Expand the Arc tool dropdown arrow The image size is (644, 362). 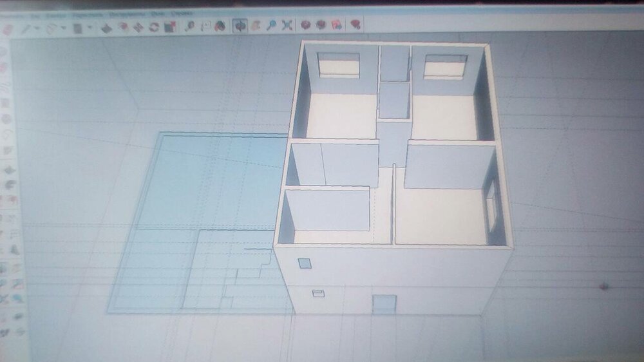(63, 28)
